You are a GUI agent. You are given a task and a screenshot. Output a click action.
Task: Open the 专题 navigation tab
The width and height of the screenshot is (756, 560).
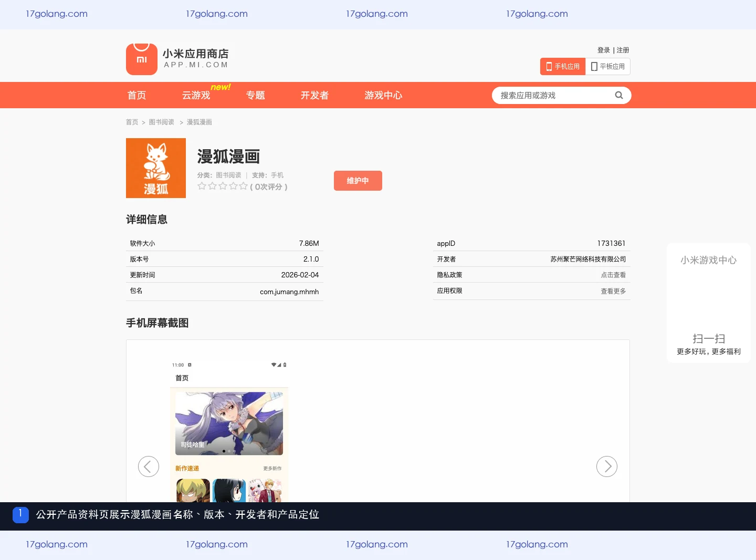pyautogui.click(x=256, y=95)
